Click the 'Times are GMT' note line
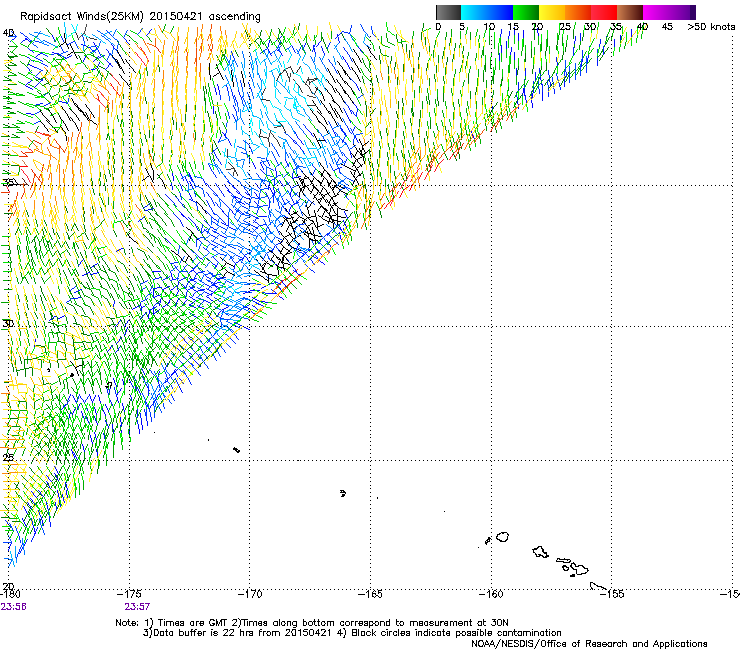 click(312, 623)
